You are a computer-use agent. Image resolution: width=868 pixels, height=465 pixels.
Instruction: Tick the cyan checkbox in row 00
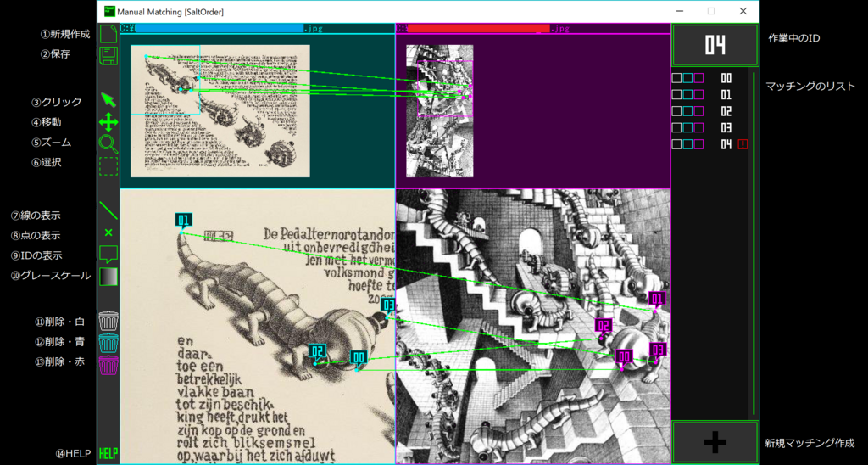coord(687,78)
